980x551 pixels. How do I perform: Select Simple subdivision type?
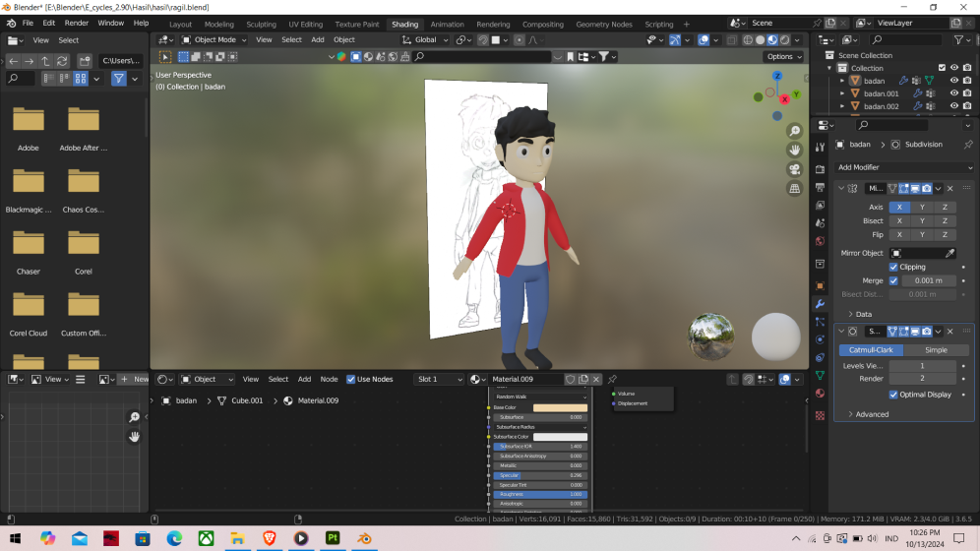936,350
